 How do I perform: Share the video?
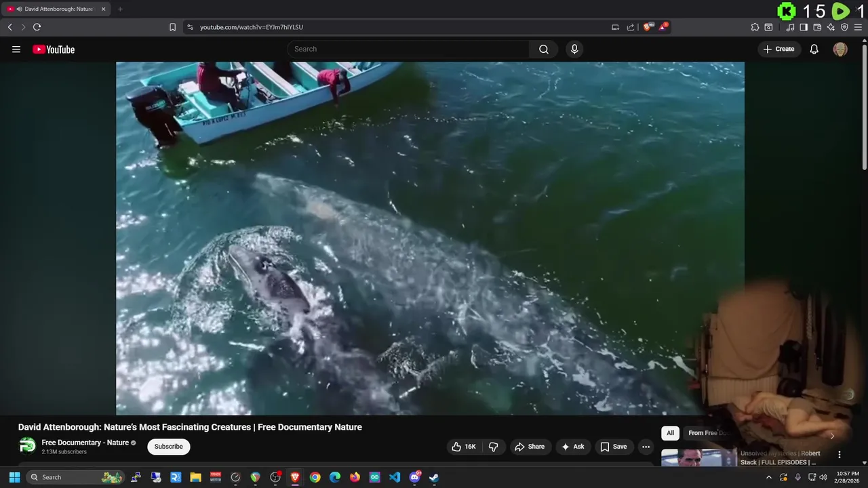[530, 447]
